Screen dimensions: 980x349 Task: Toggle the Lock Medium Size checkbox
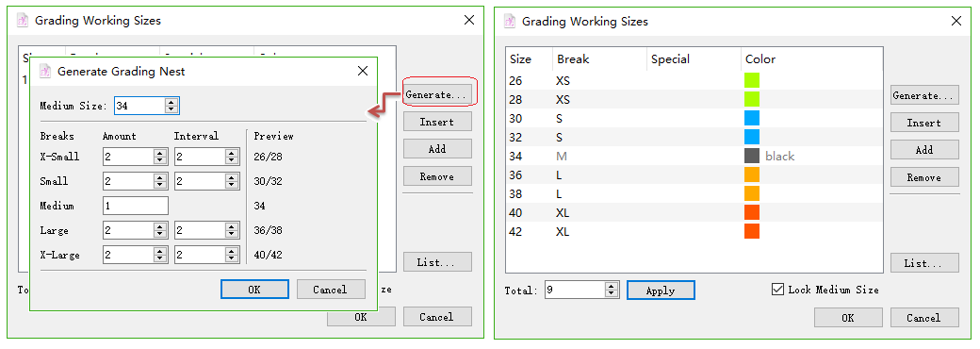click(777, 290)
